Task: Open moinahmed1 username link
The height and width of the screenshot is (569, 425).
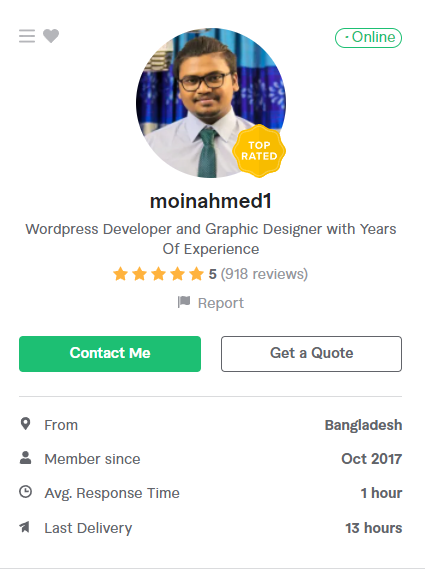Action: (211, 201)
